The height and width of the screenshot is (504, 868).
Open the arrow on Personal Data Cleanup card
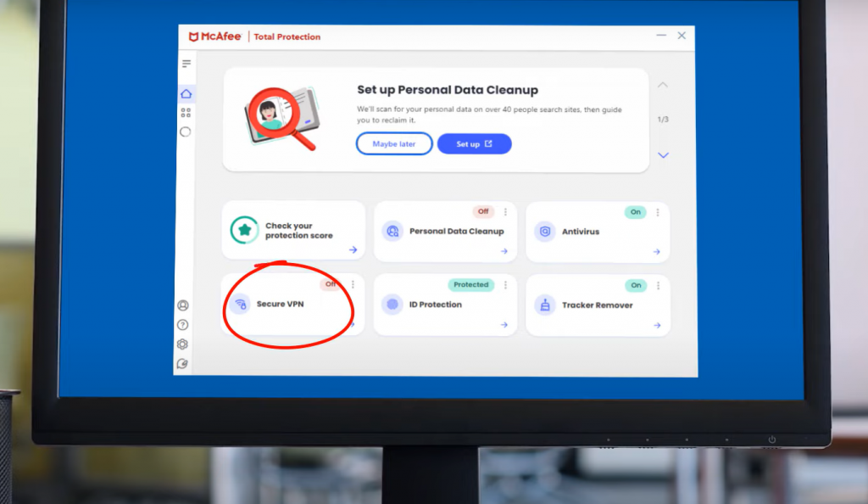coord(504,251)
